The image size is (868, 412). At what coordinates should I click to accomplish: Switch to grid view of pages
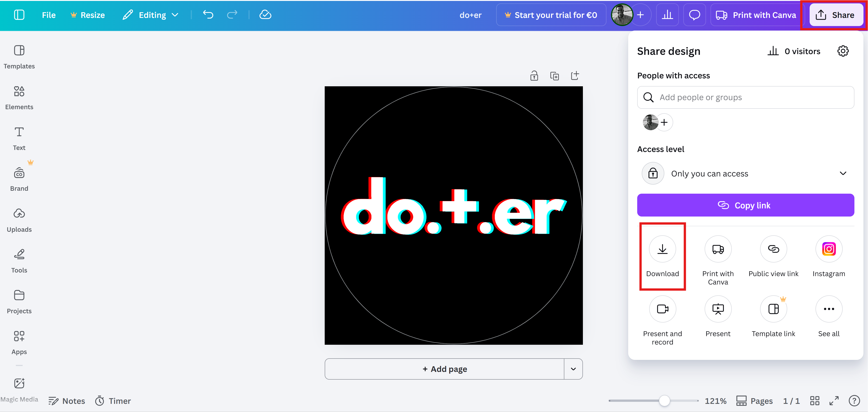(x=815, y=400)
